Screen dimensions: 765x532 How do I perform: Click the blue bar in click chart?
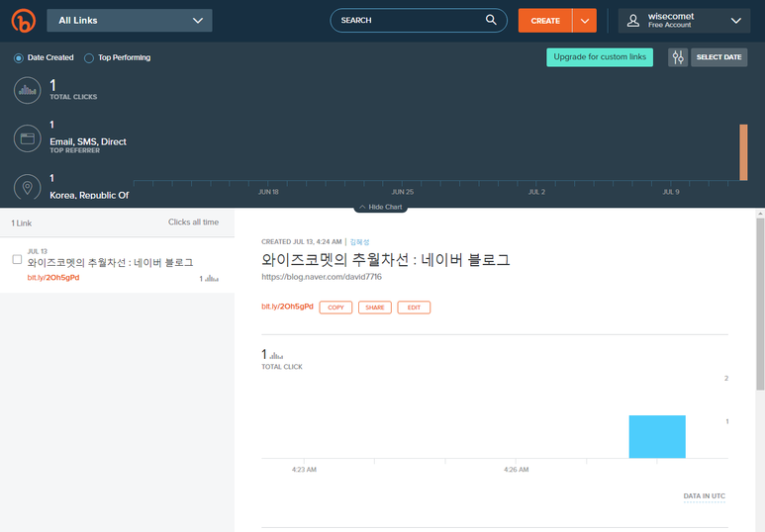coord(657,436)
